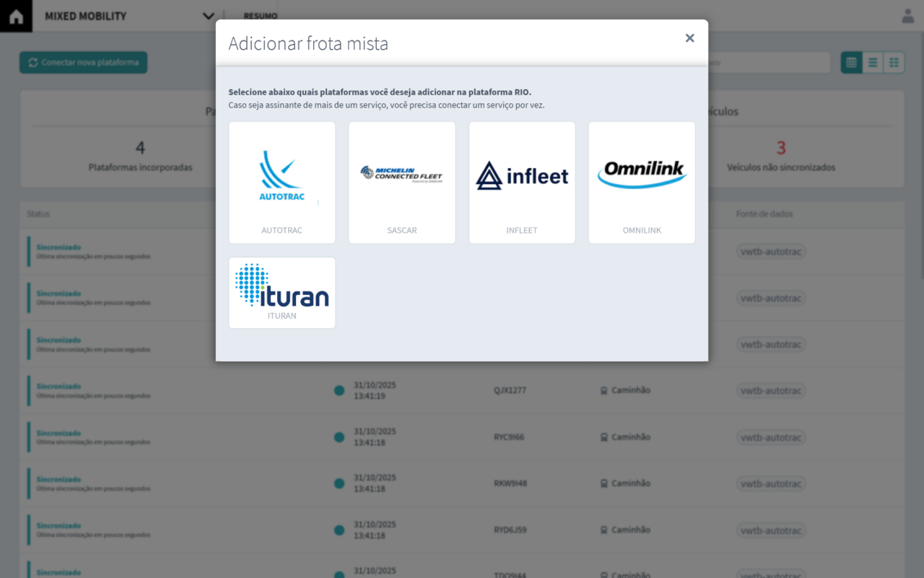Click the vwtb-autotrac tag in the RKW9I48 row
The width and height of the screenshot is (924, 578).
pos(771,483)
